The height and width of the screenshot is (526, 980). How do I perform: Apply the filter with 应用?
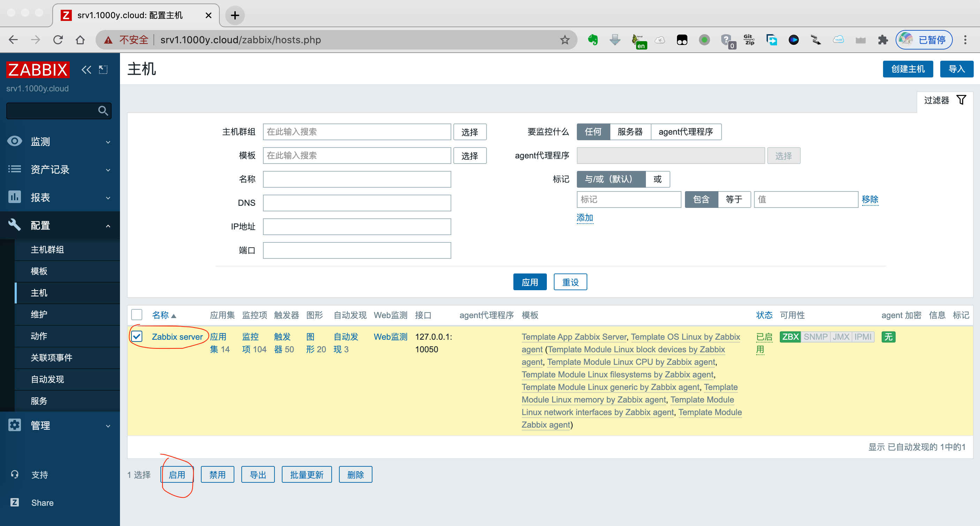coord(529,282)
